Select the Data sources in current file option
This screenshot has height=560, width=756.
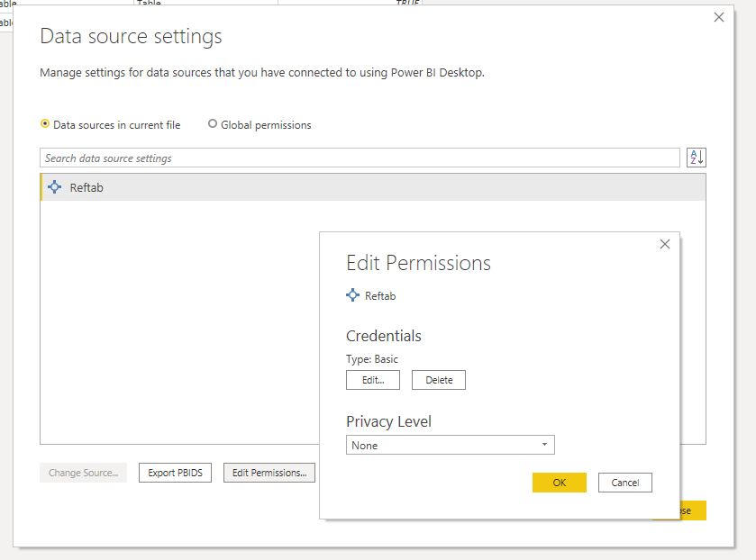coord(43,124)
